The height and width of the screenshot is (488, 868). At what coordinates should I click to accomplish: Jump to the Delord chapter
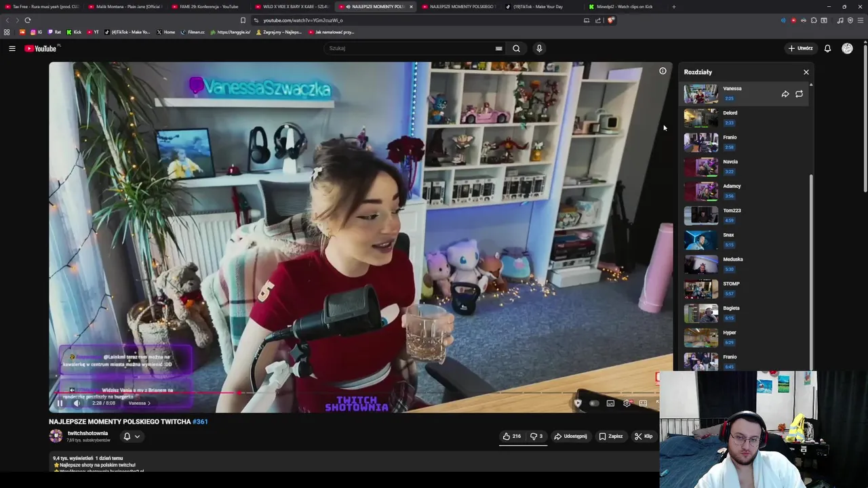pyautogui.click(x=745, y=118)
